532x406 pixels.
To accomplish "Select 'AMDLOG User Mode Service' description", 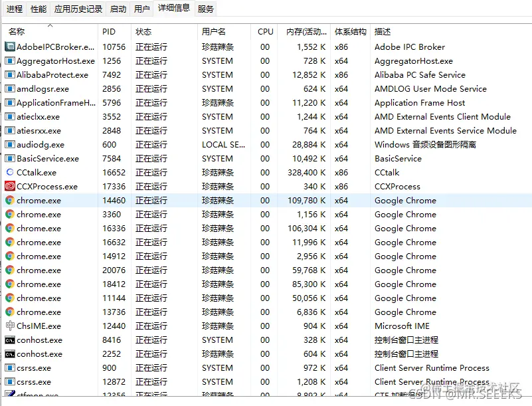I will (x=430, y=88).
